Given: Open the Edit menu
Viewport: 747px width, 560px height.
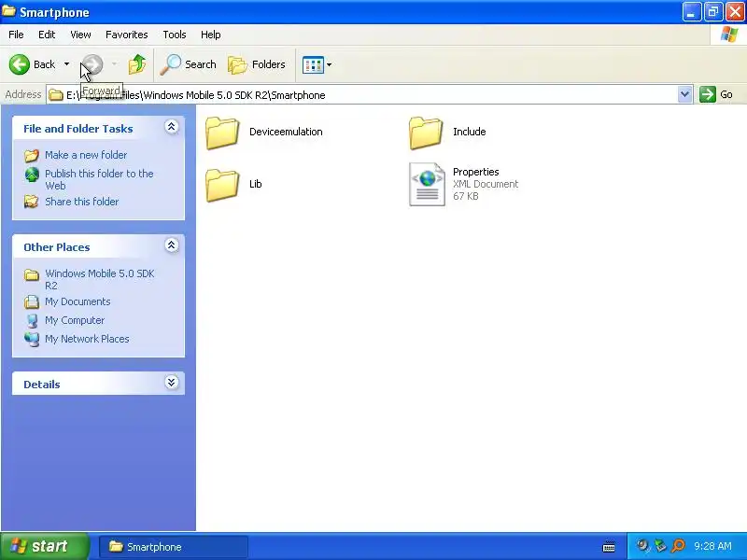Looking at the screenshot, I should (47, 35).
